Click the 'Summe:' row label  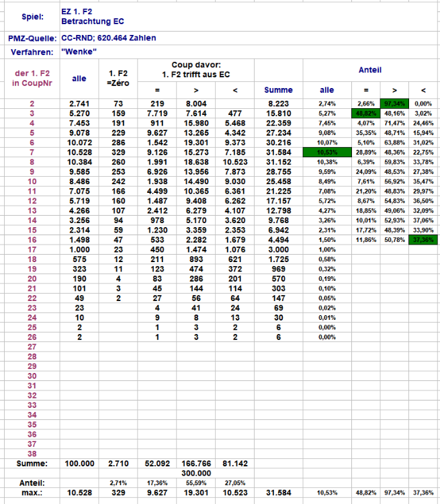32,464
